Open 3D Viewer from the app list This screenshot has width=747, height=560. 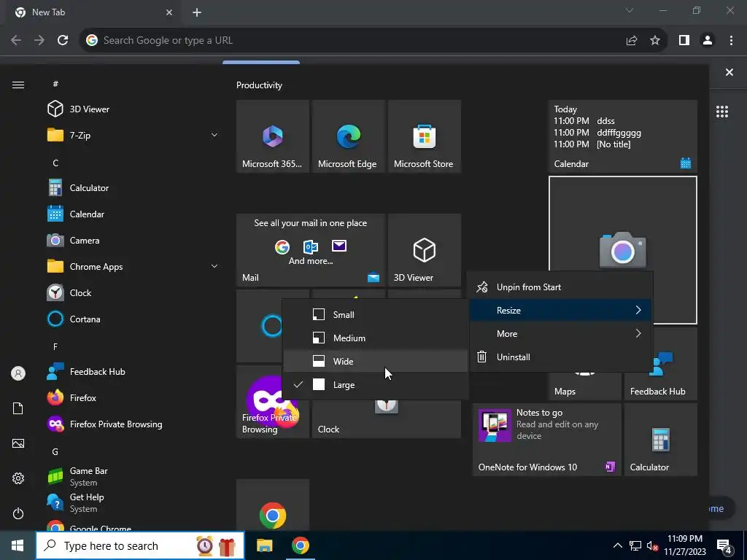(133, 109)
